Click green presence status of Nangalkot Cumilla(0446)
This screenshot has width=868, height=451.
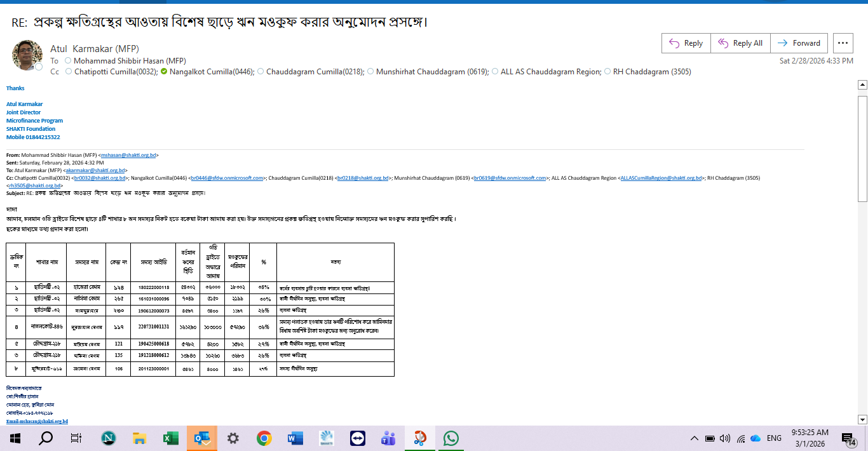[164, 72]
